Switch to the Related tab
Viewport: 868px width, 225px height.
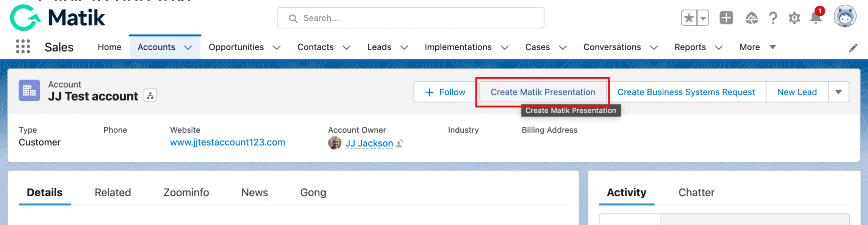pos(113,193)
